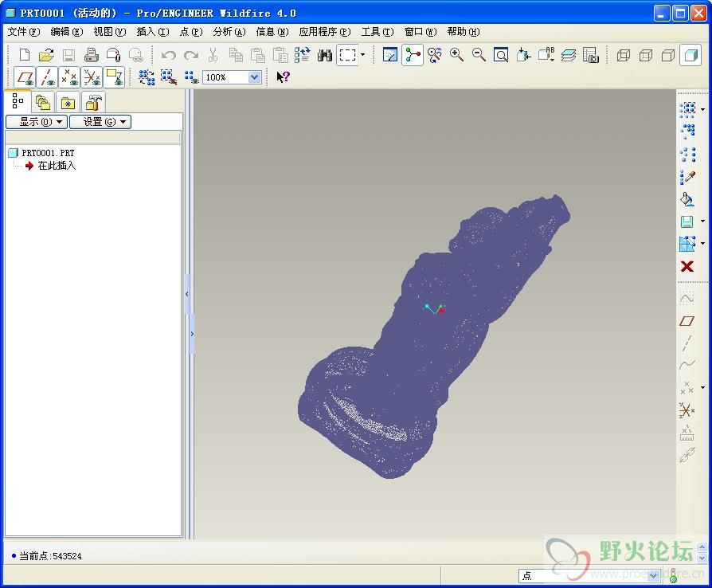Switch to Wireframe display mode
Viewport: 712px width, 588px height.
click(x=624, y=55)
